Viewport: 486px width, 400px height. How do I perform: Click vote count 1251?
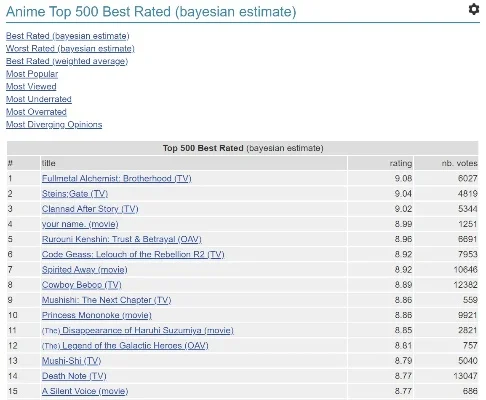tap(468, 224)
